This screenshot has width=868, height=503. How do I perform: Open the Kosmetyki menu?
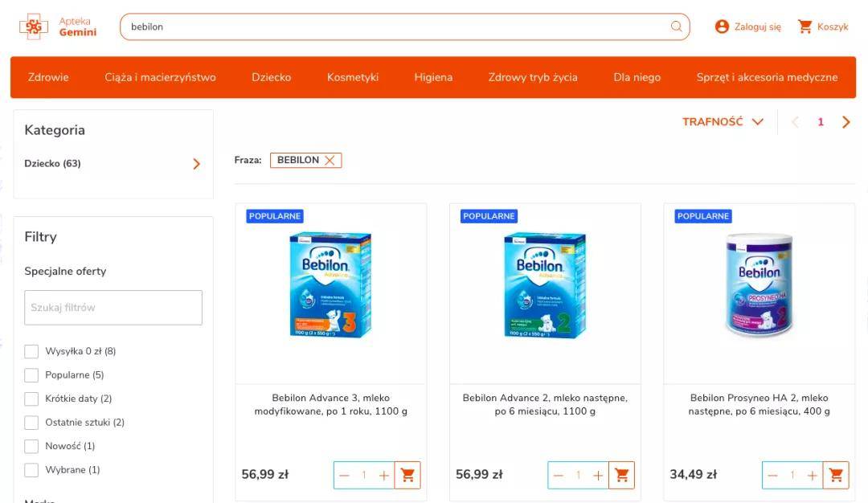[x=353, y=77]
